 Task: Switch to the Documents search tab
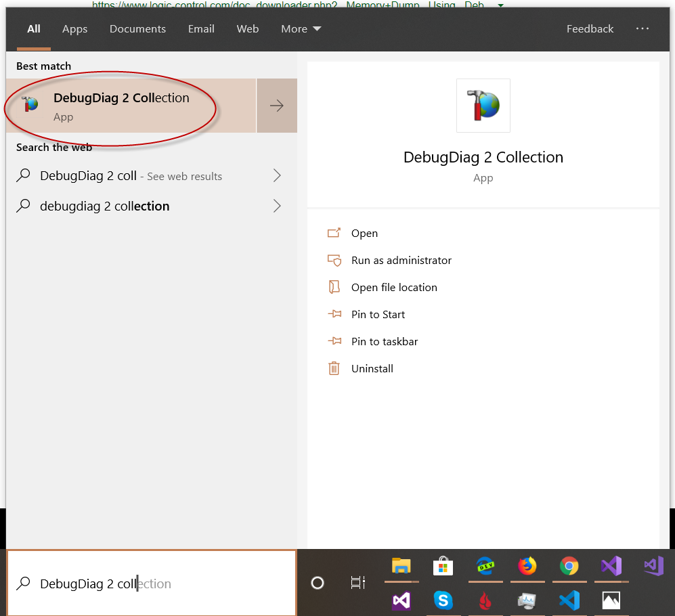137,29
